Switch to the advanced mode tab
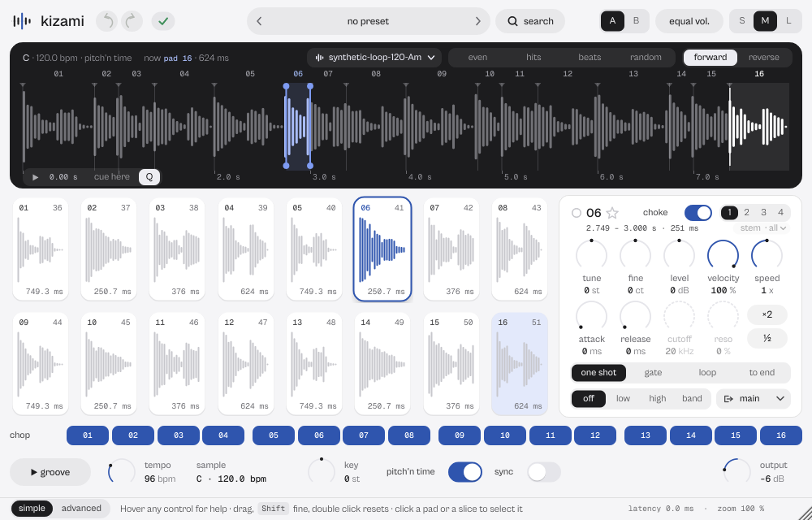812x520 pixels. tap(81, 508)
